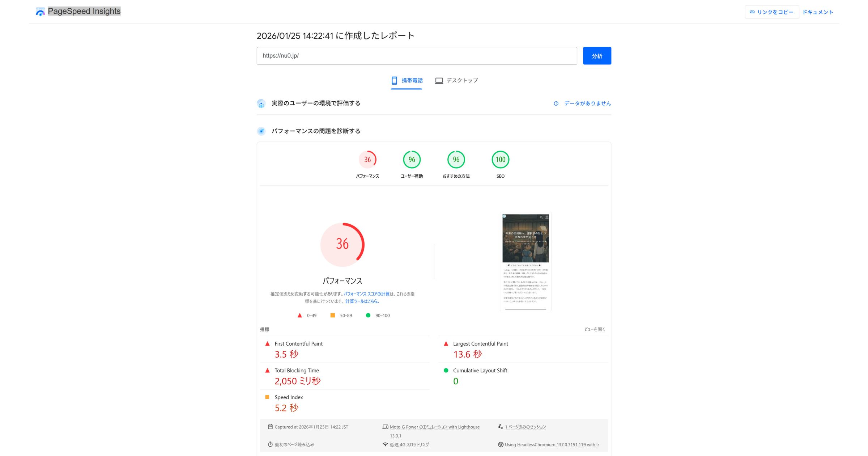Click the globe icon beside Using HeadlessChromium
868x456 pixels.
[x=501, y=444]
